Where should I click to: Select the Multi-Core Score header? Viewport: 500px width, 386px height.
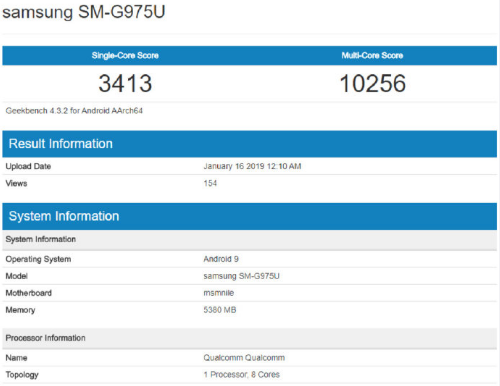[x=372, y=55]
